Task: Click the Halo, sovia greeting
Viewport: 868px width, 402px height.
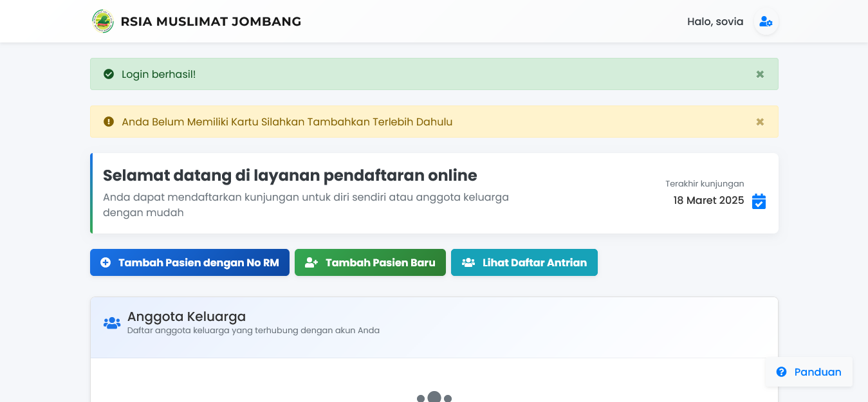Action: [x=714, y=21]
